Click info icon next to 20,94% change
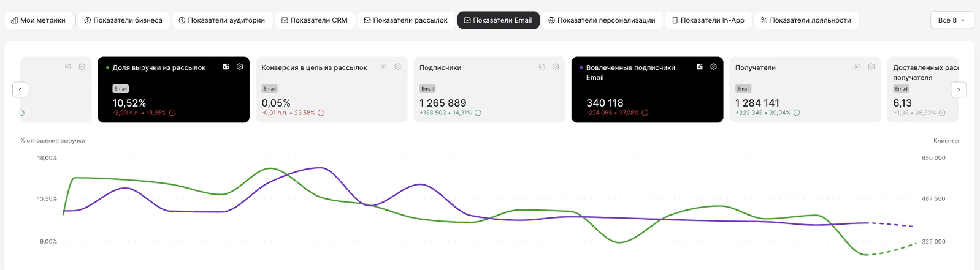The image size is (980, 270). 797,113
